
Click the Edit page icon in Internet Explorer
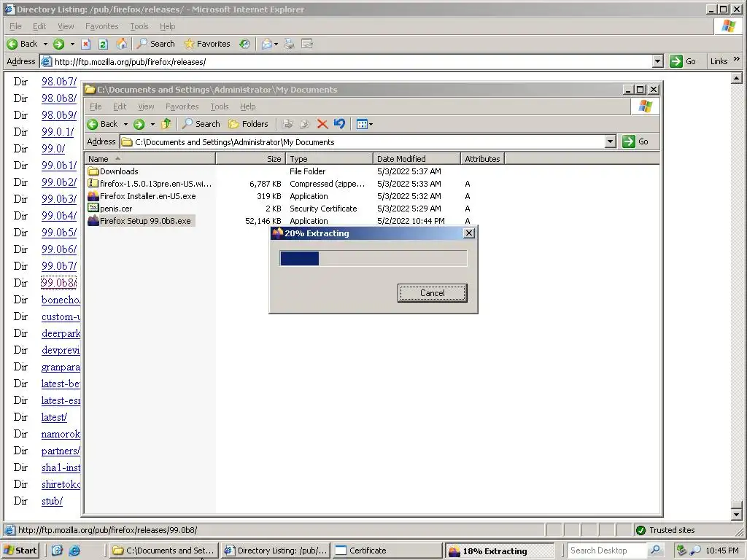[307, 44]
